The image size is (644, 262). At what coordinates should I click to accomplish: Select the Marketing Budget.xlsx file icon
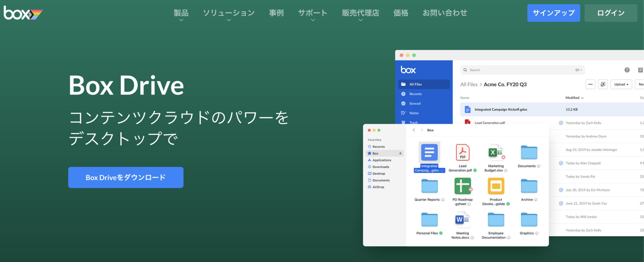click(496, 153)
